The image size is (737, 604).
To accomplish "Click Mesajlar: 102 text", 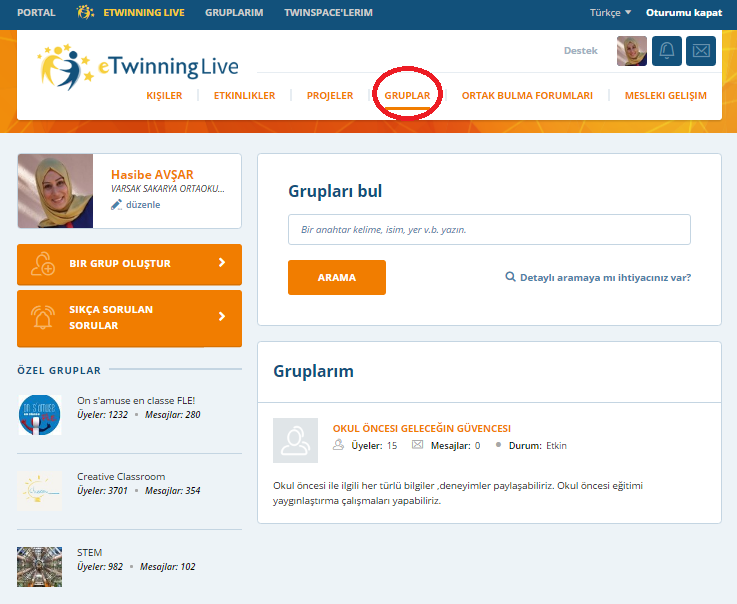I will (x=168, y=566).
